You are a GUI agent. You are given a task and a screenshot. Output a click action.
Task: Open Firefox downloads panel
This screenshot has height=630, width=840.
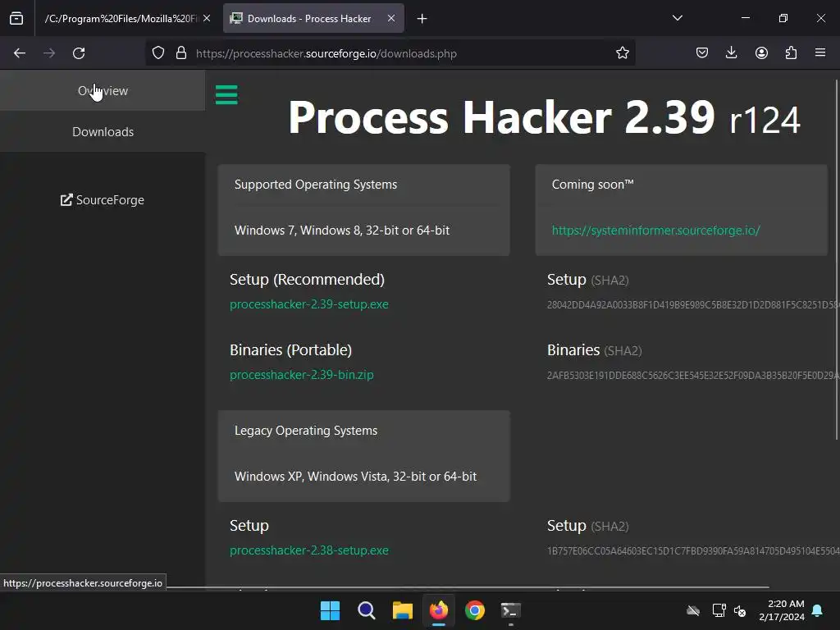[x=731, y=53]
